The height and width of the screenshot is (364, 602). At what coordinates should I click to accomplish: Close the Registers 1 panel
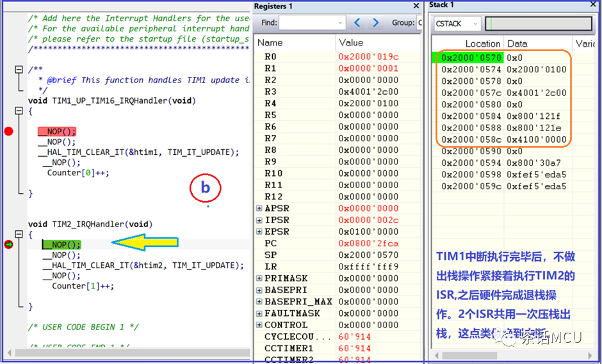(416, 6)
